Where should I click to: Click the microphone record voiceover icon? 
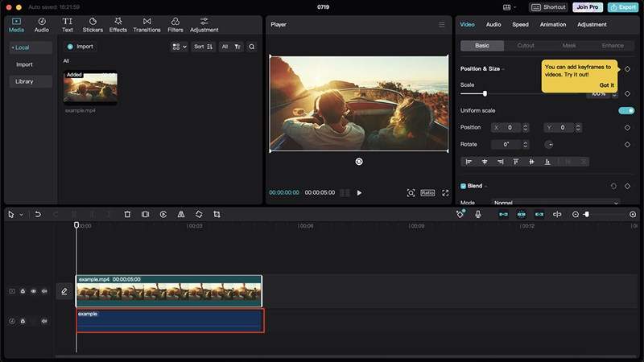(x=478, y=215)
